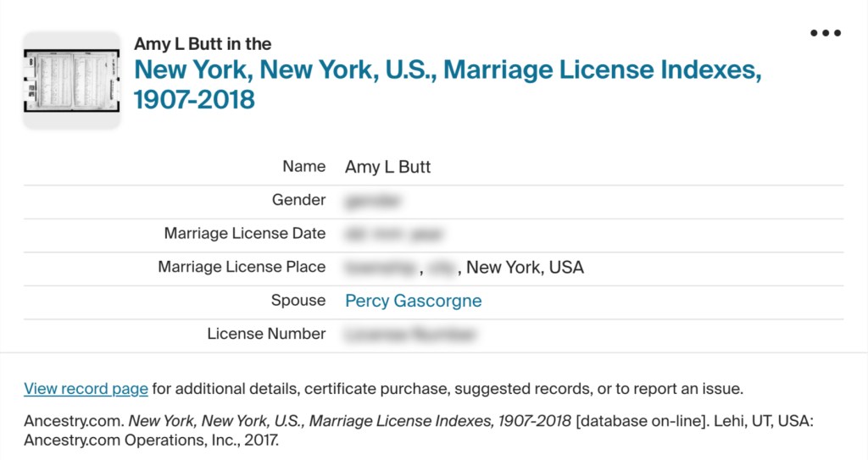Select the Amy L Butt name value

(387, 167)
